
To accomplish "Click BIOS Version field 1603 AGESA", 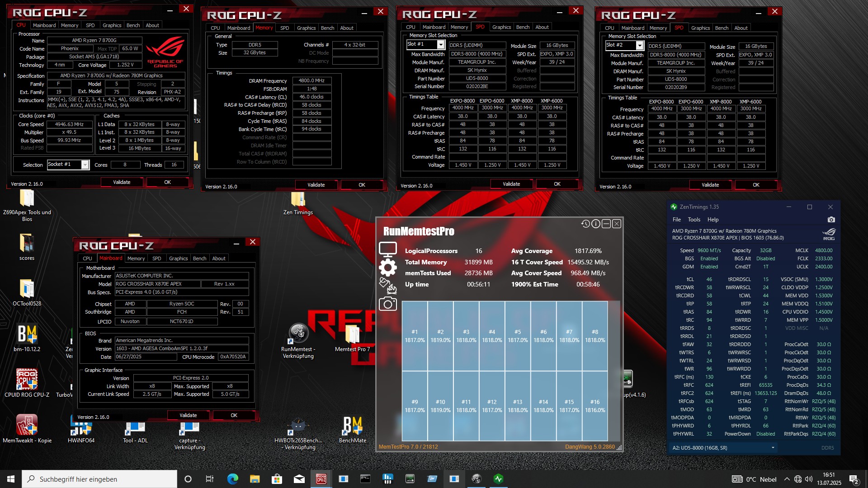I will pyautogui.click(x=182, y=348).
